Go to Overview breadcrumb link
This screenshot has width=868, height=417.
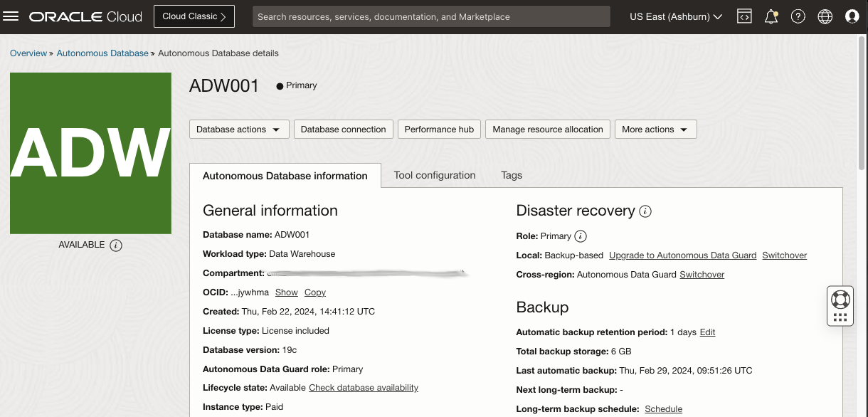tap(28, 53)
